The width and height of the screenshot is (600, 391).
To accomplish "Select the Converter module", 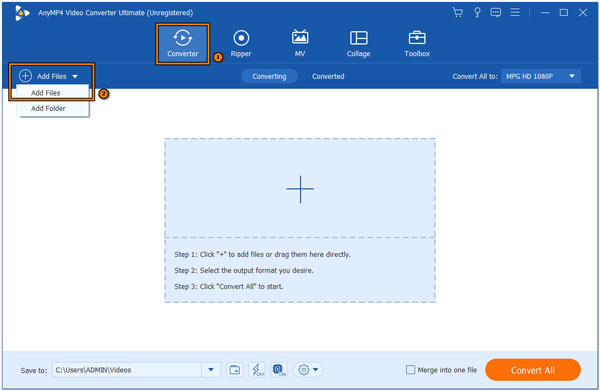I will pyautogui.click(x=183, y=44).
